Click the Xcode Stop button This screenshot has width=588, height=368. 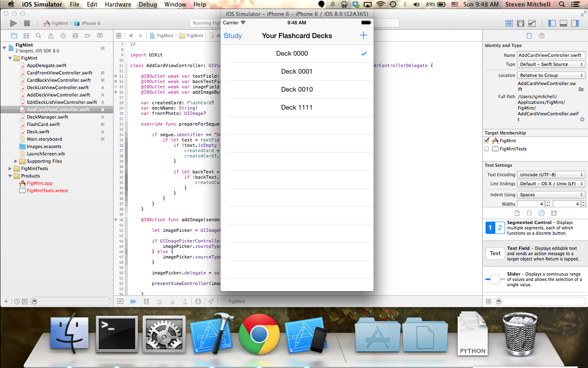pos(27,23)
